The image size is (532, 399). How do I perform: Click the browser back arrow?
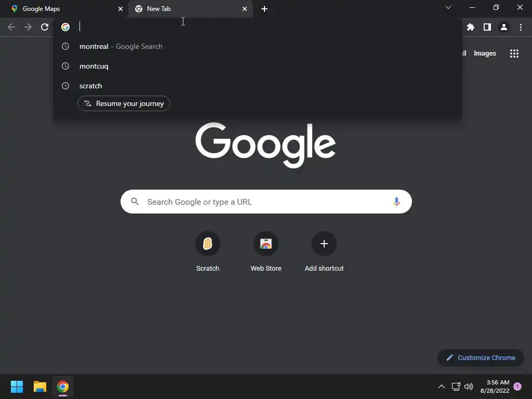pos(11,27)
